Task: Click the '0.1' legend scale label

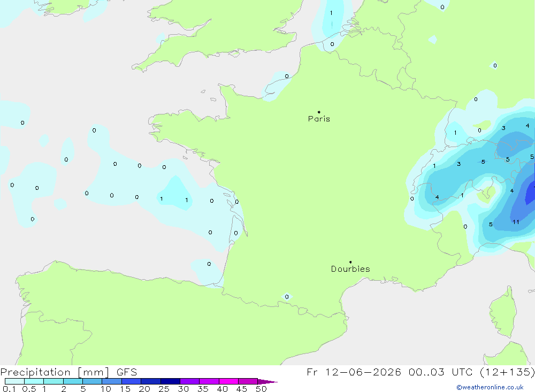Action: coord(9,389)
